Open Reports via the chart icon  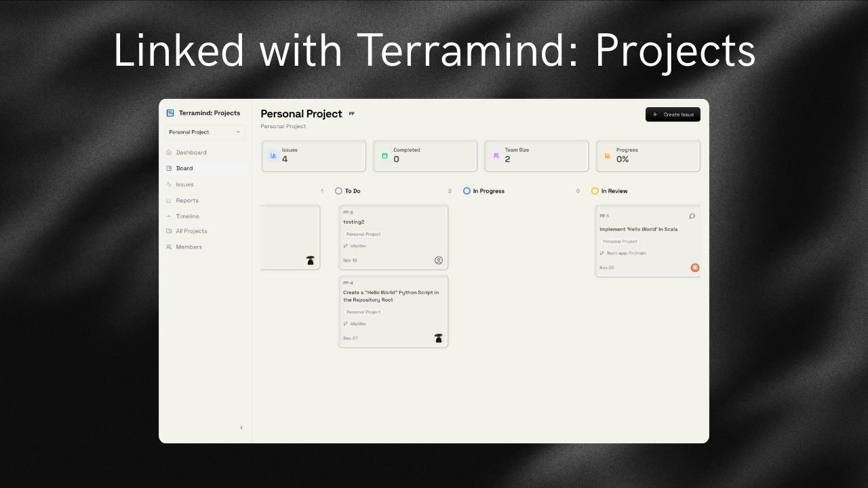(x=170, y=200)
